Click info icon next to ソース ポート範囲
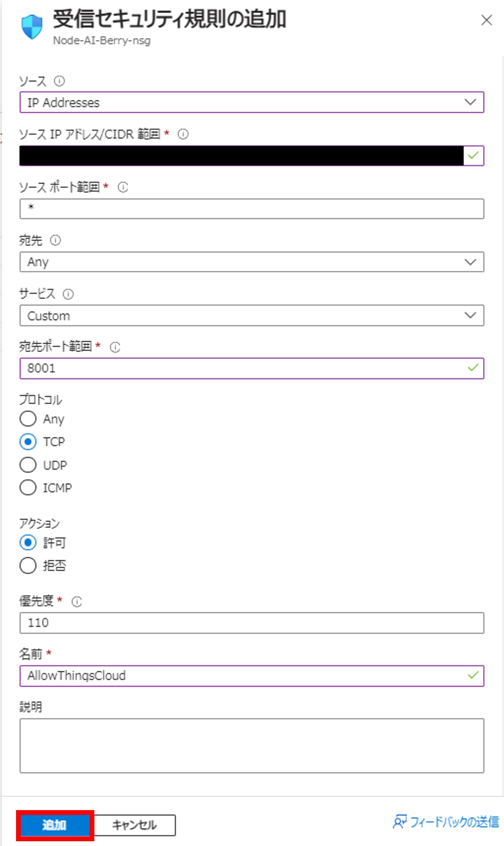Screen dimensions: 504x846 [123, 187]
